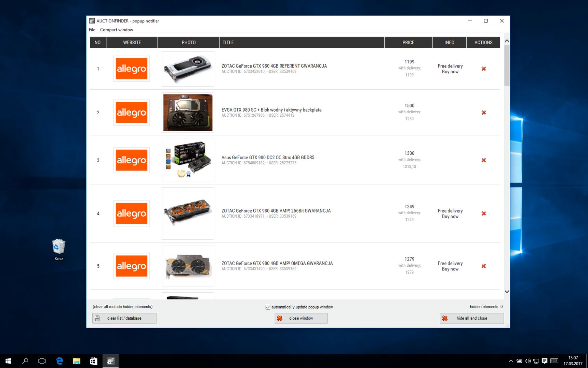
Task: Click Free delivery info in row 1
Action: [x=450, y=66]
